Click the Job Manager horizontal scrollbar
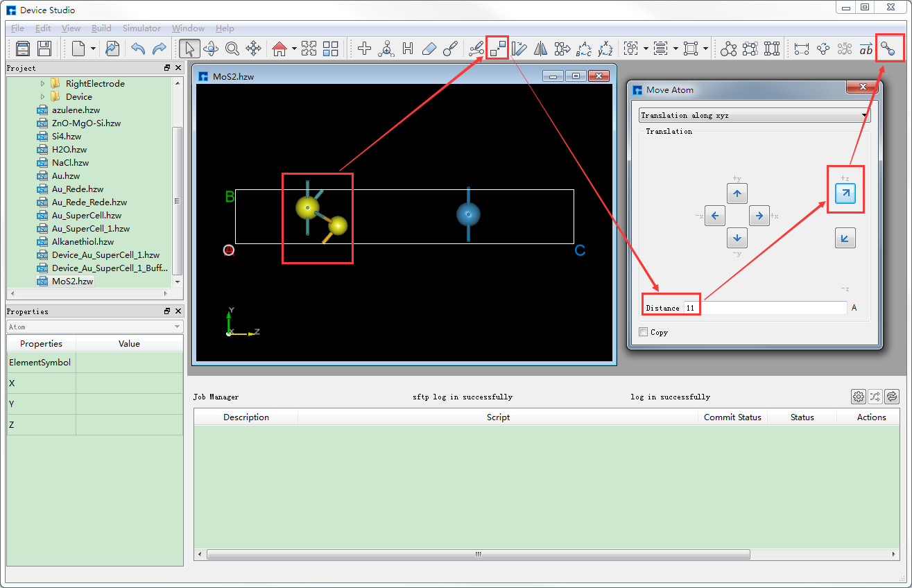Viewport: 912px width, 588px height. click(477, 555)
